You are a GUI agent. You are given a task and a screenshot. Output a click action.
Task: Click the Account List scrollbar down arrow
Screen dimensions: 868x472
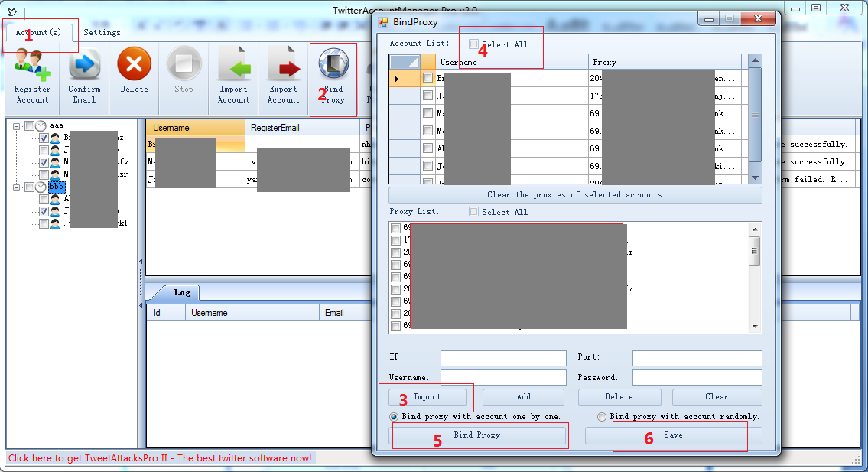coord(755,177)
